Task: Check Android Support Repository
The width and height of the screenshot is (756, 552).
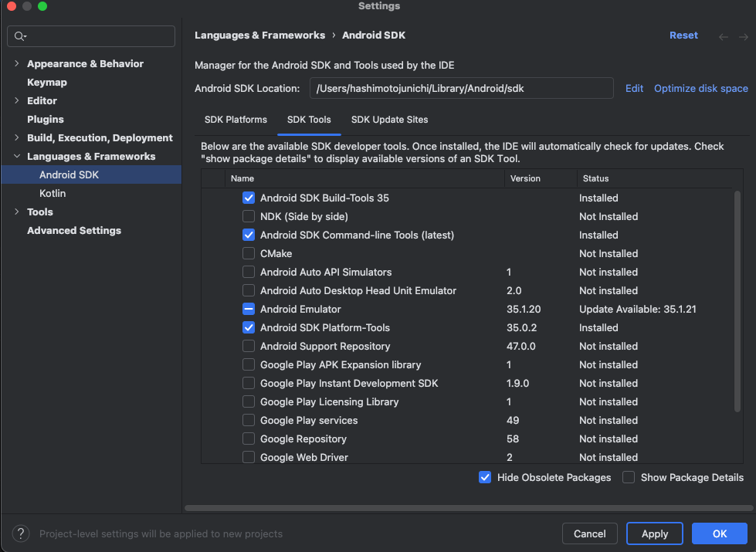Action: pos(249,346)
